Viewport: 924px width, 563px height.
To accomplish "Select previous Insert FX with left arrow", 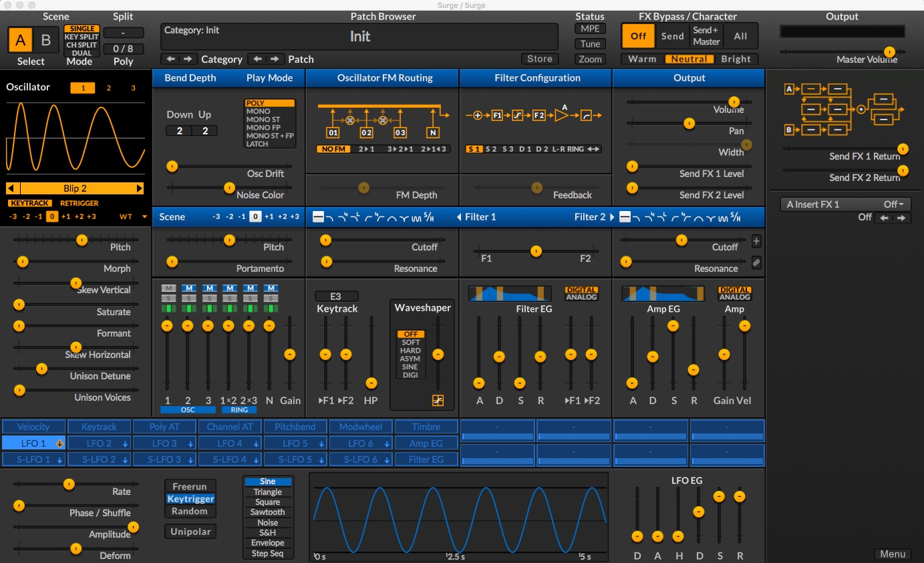I will tap(885, 218).
